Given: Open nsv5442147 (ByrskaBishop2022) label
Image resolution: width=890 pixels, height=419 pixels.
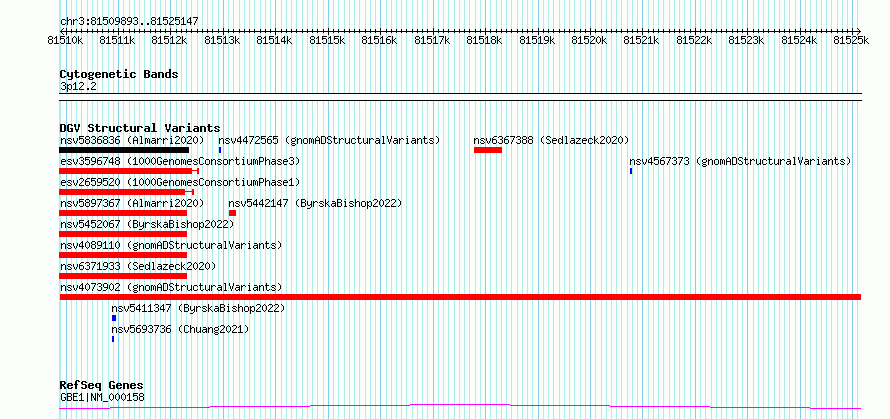Looking at the screenshot, I should pyautogui.click(x=315, y=203).
